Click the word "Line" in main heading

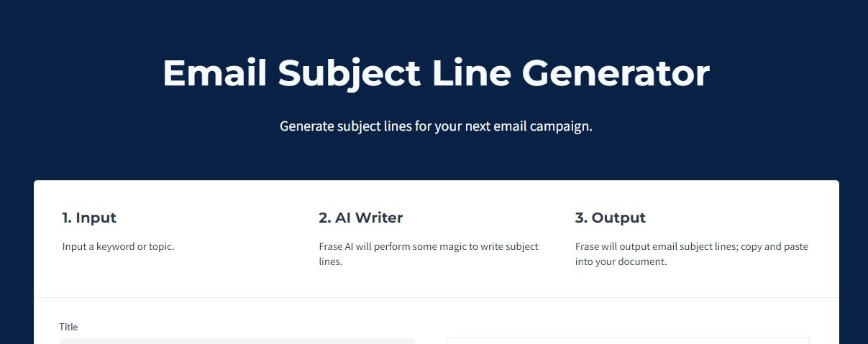click(x=471, y=73)
